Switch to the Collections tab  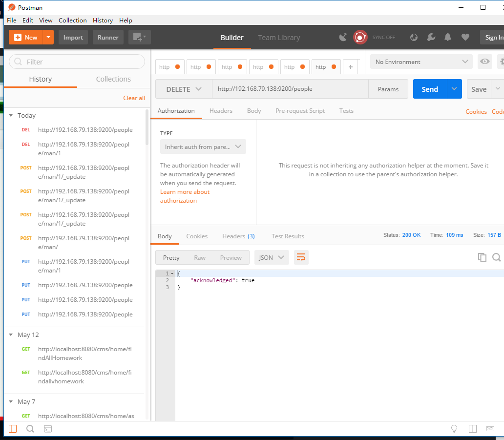[x=113, y=79]
